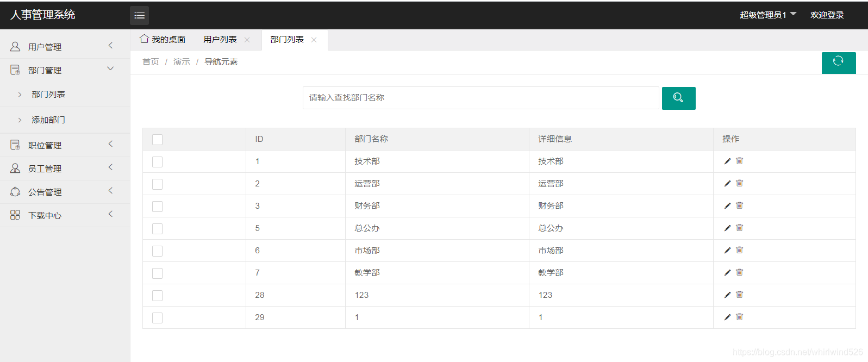Click the 欢迎登录 link in header

click(827, 15)
